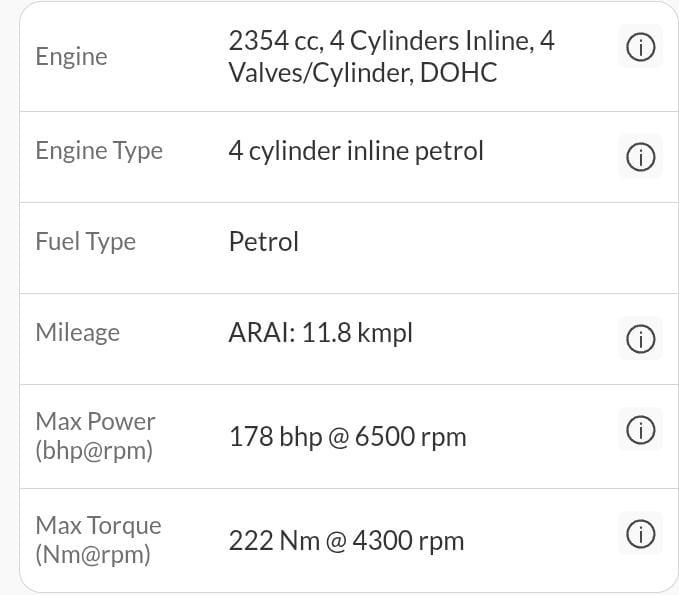Viewport: 679px width, 595px height.
Task: Click the Max Power label text
Action: 95,421
